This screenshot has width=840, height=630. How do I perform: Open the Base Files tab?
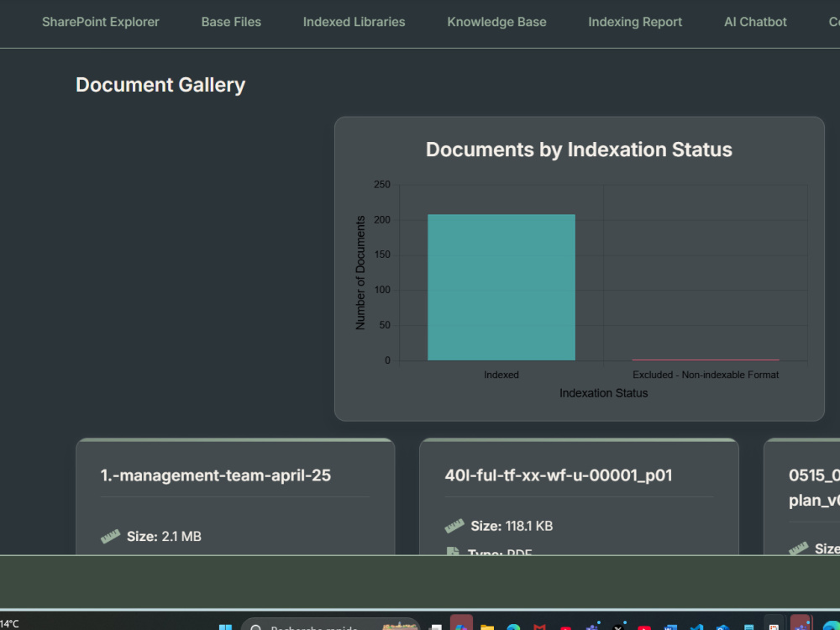pyautogui.click(x=231, y=22)
